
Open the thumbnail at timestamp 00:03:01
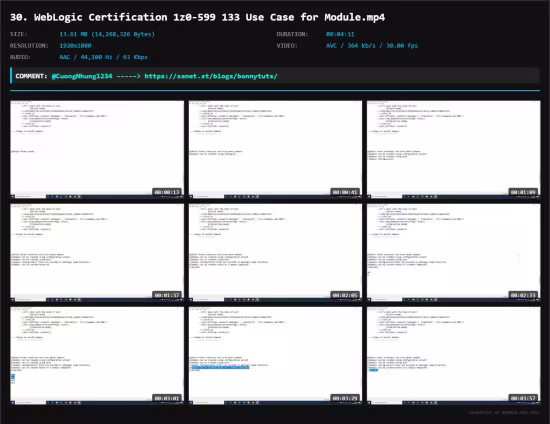(x=97, y=356)
